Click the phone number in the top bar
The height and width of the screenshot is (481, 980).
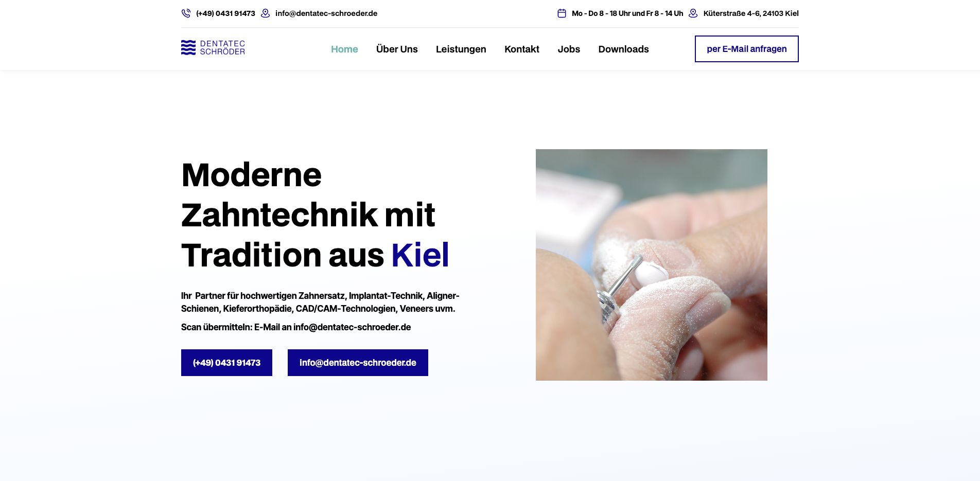(x=225, y=13)
